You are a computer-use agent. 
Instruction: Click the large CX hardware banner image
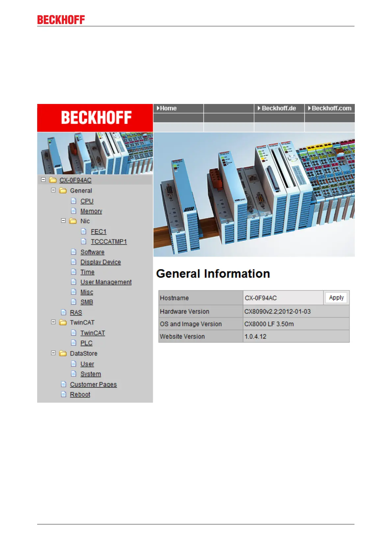click(x=254, y=194)
